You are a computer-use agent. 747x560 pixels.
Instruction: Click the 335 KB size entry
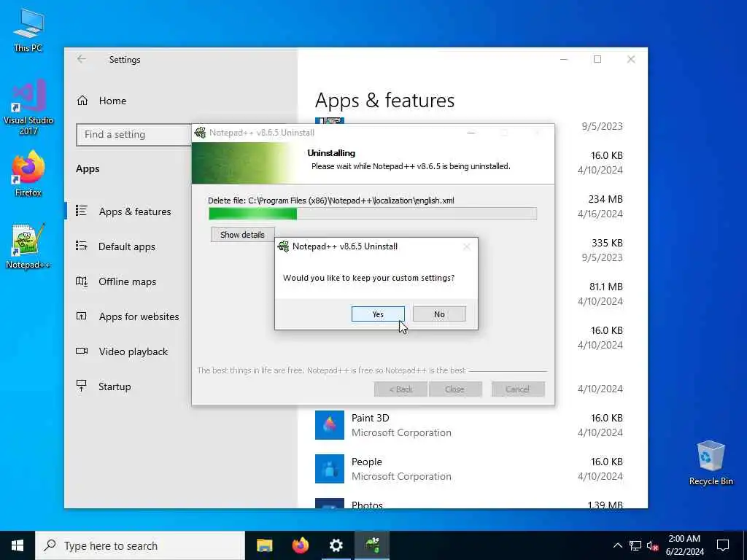coord(607,243)
